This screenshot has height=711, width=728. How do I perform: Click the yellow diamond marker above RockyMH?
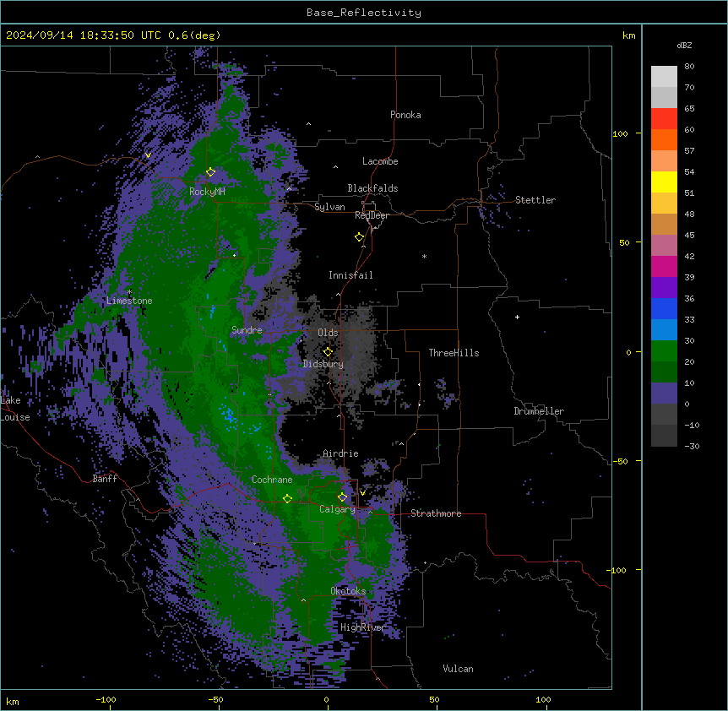click(210, 172)
